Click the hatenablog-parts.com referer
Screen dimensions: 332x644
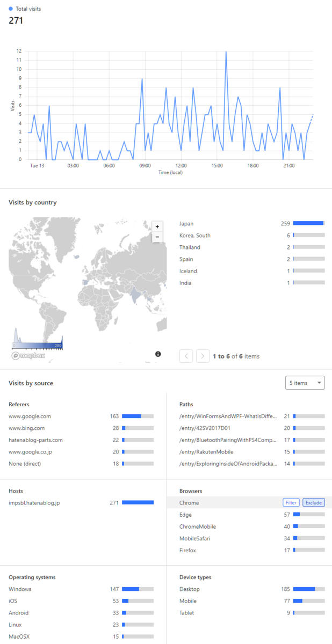[81, 440]
